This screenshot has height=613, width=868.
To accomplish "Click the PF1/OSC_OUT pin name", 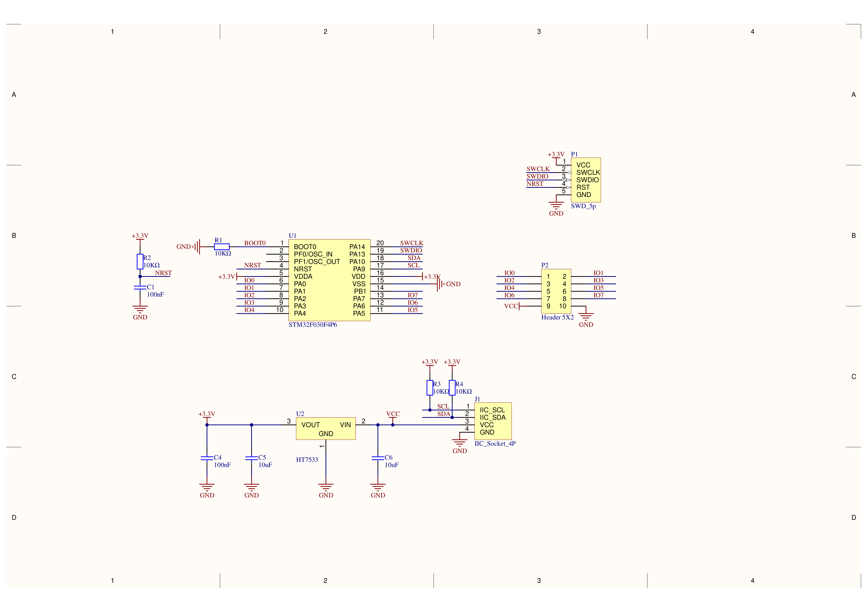I will tap(317, 262).
